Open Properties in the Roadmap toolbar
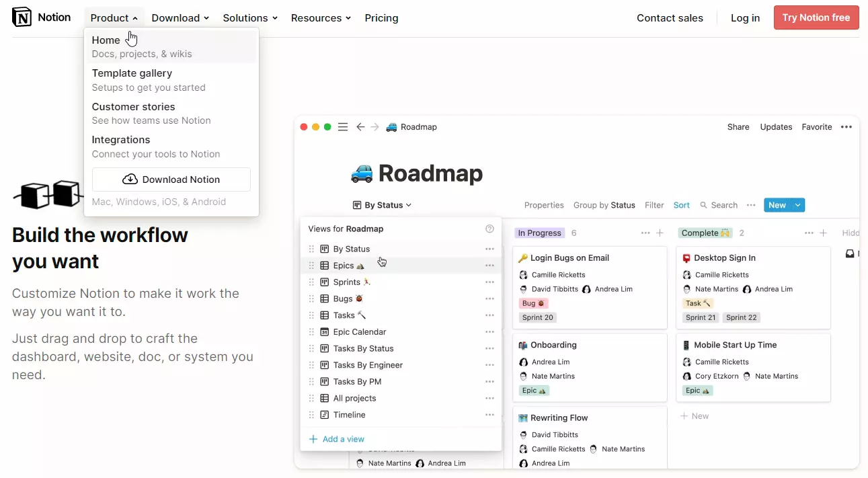868x478 pixels. [544, 205]
